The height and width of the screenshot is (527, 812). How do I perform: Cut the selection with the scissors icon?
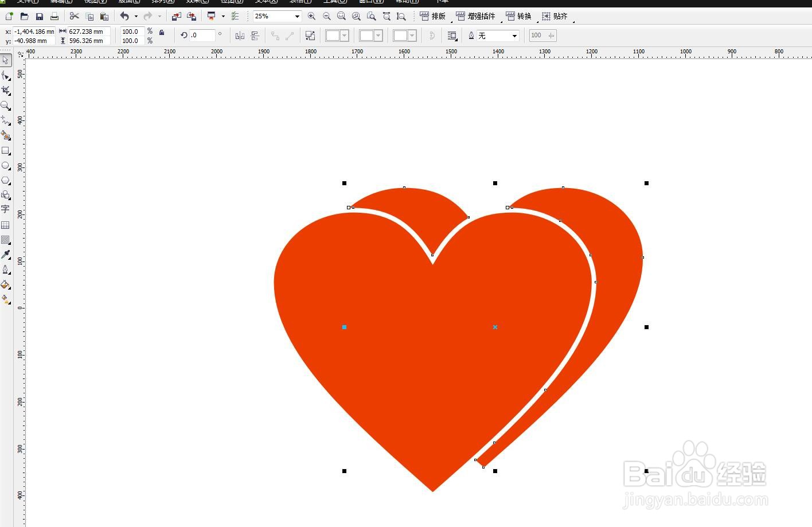click(x=74, y=17)
